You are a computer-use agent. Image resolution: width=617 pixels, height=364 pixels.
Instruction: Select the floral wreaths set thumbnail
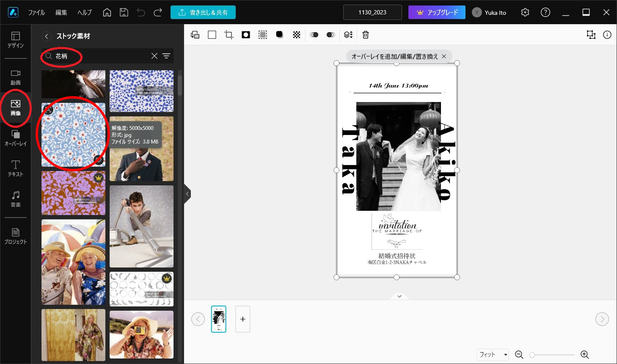pos(141,289)
